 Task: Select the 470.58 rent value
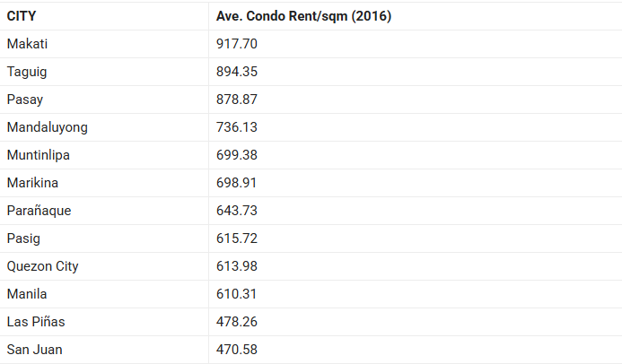coord(237,350)
